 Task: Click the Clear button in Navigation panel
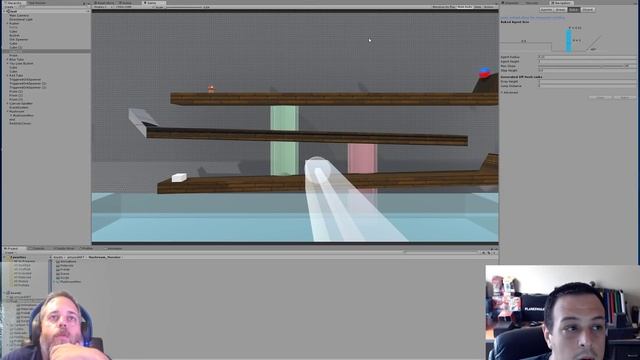[600, 97]
